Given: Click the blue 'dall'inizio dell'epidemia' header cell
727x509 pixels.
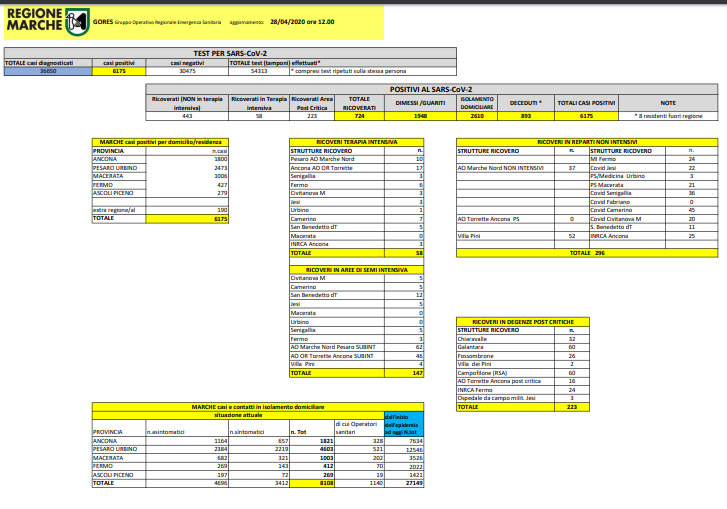Looking at the screenshot, I should 404,424.
